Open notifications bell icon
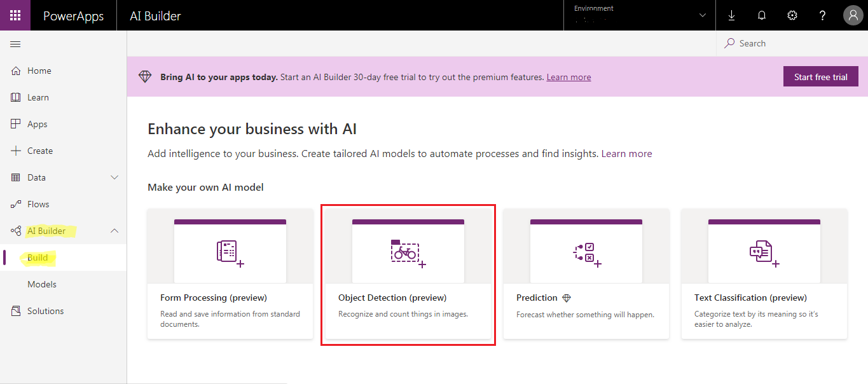Image resolution: width=868 pixels, height=384 pixels. [762, 15]
